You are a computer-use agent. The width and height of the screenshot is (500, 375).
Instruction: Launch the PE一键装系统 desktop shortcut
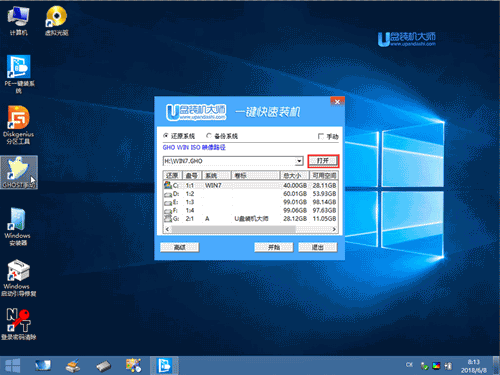[19, 74]
